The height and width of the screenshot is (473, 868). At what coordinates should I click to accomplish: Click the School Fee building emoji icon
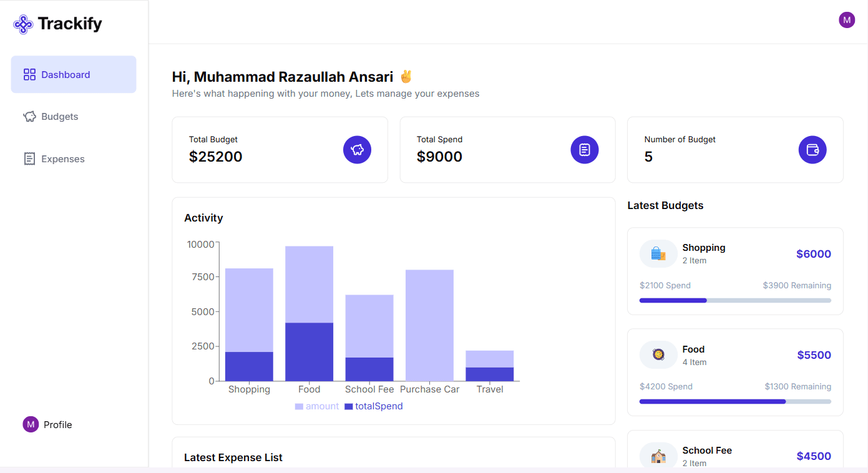658,456
